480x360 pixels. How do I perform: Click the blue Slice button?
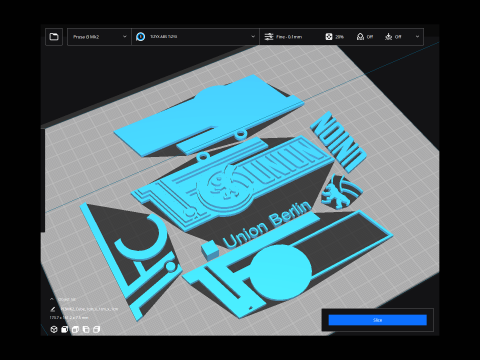tap(377, 320)
